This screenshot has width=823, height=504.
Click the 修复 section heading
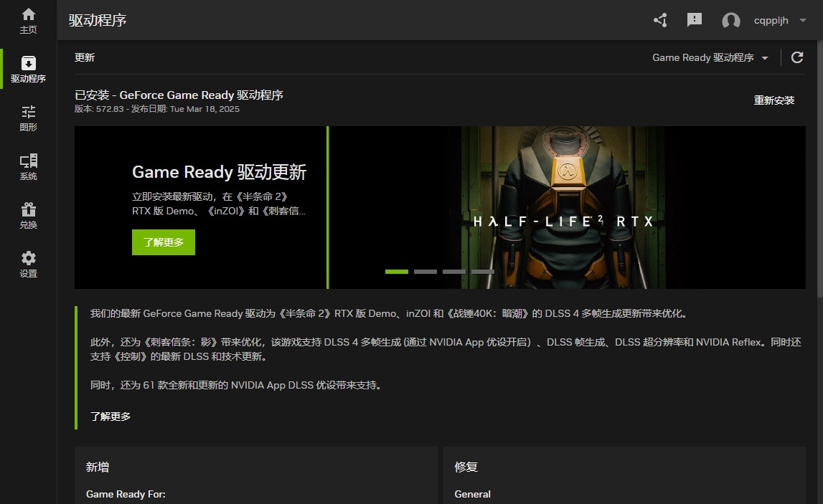(x=466, y=467)
